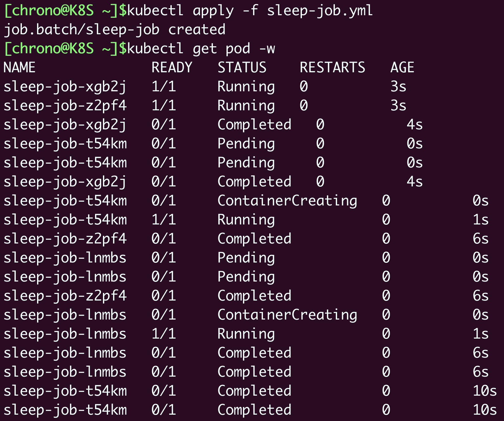This screenshot has height=421, width=504.
Task: Select the RESTARTS column header
Action: (332, 68)
